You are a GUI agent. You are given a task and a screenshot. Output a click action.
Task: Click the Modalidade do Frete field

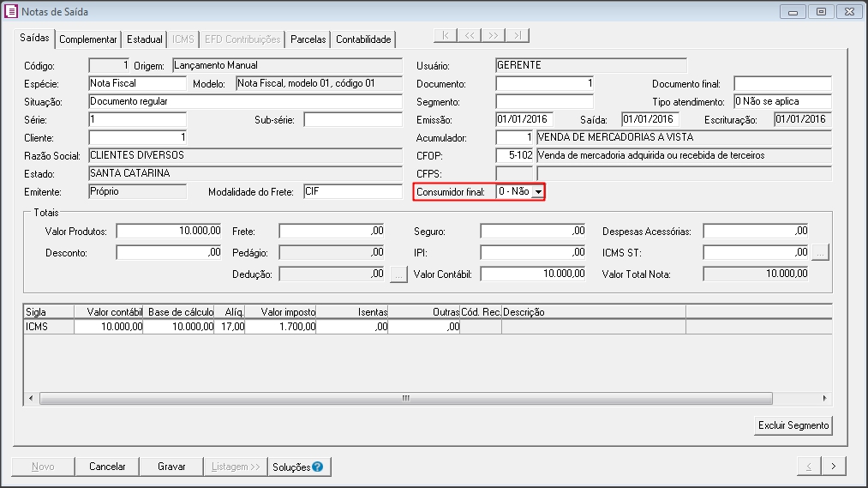[352, 192]
